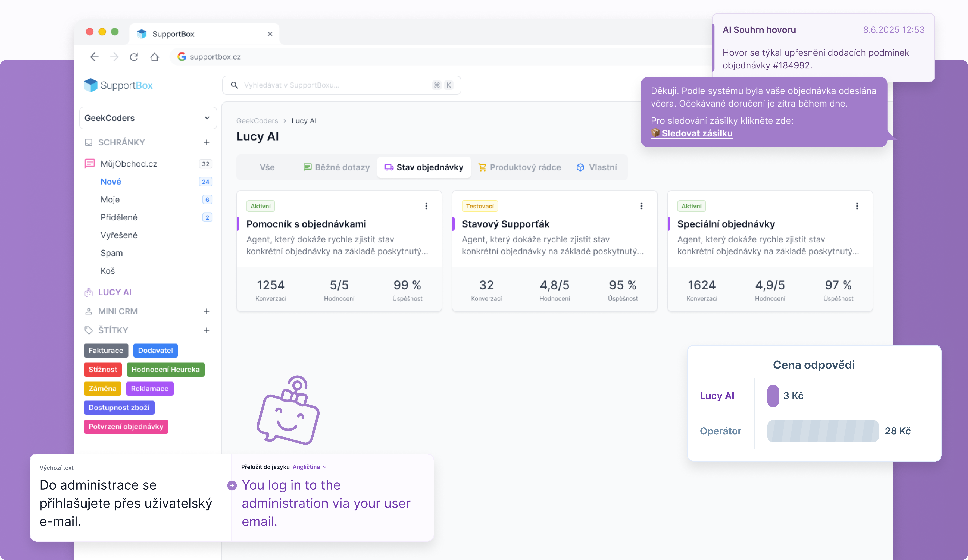This screenshot has width=968, height=560.
Task: Switch to the Běžné dotazy tab
Action: 336,168
